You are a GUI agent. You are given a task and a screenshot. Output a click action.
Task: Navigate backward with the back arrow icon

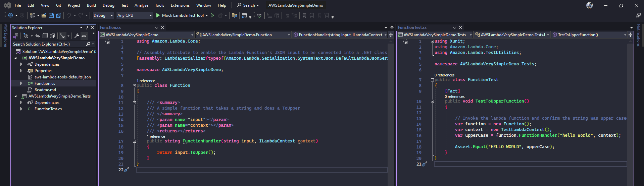point(11,15)
